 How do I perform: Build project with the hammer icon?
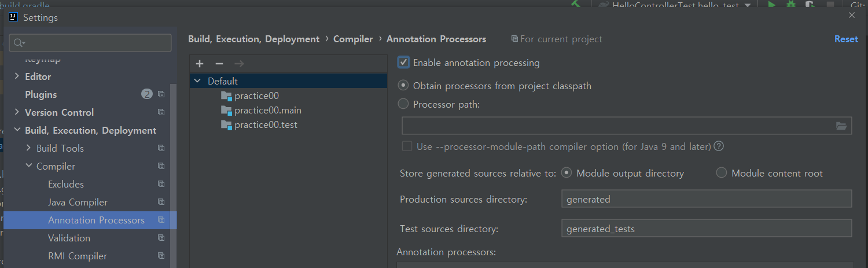pos(575,4)
